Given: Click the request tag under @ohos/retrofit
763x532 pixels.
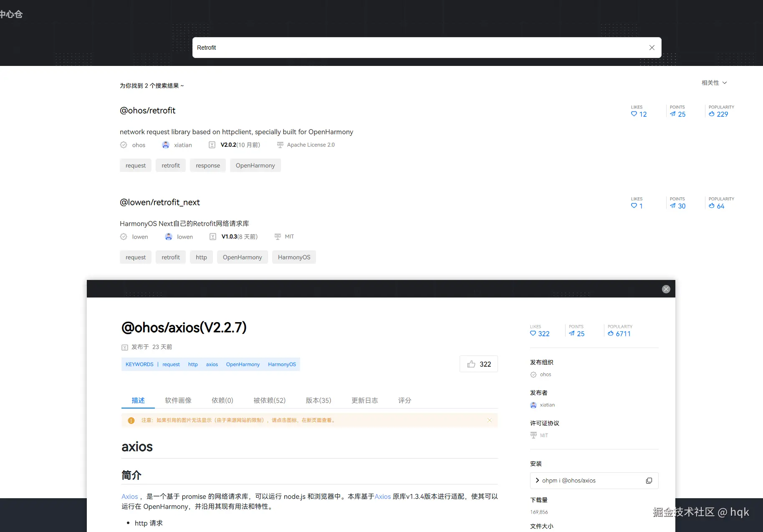Looking at the screenshot, I should [136, 166].
